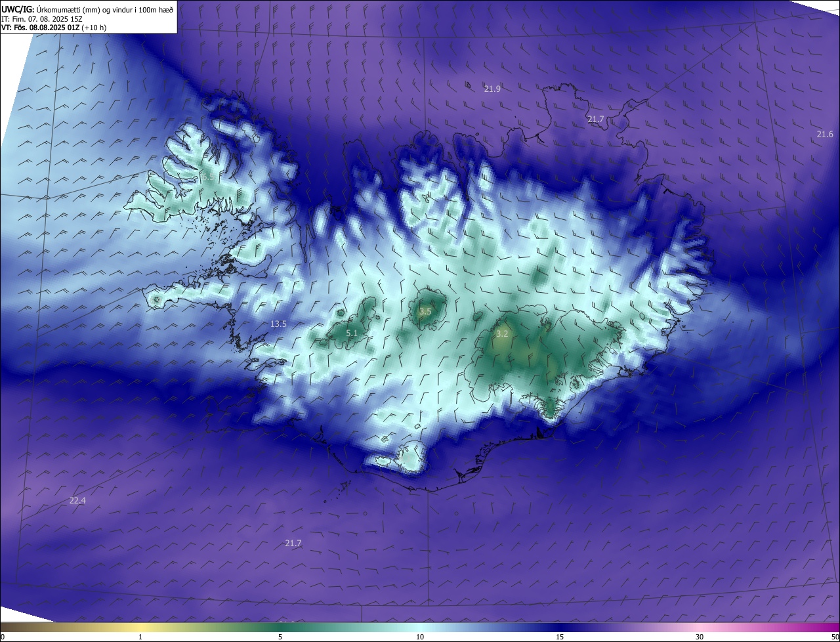This screenshot has width=840, height=642.
Task: Click the 21.7 value near the northeast peninsula
Action: (x=595, y=119)
